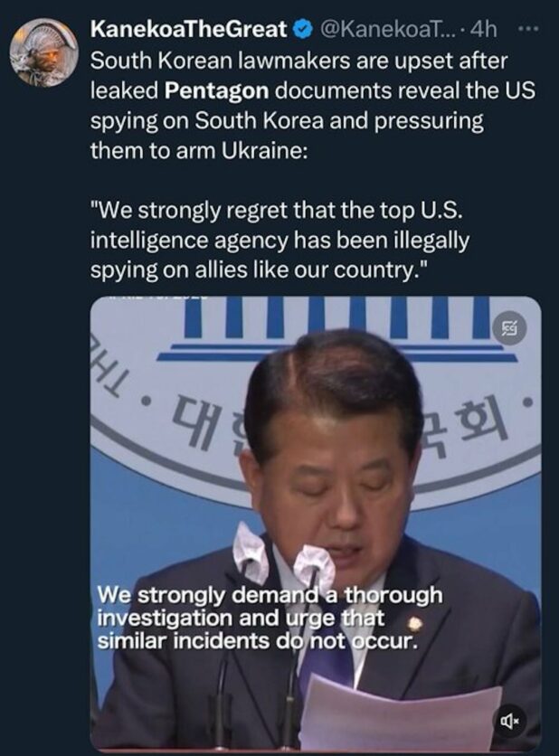Open the KanekoaTheGreat display name link
Viewport: 559px width, 756px height.
click(188, 30)
